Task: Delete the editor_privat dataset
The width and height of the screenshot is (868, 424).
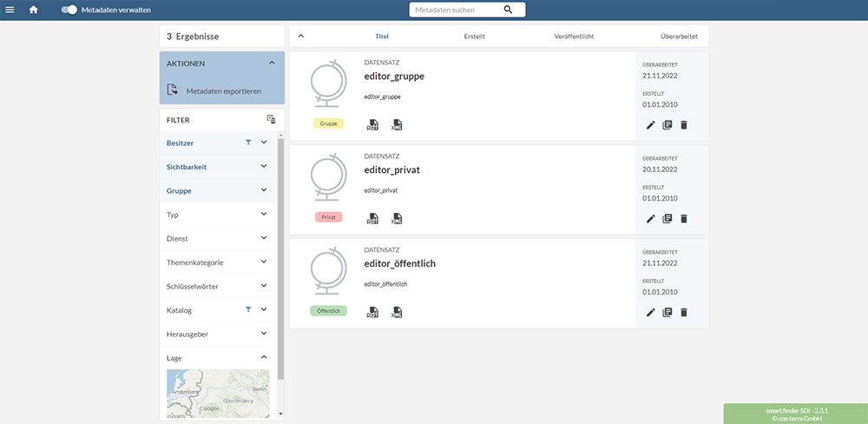Action: pyautogui.click(x=684, y=219)
